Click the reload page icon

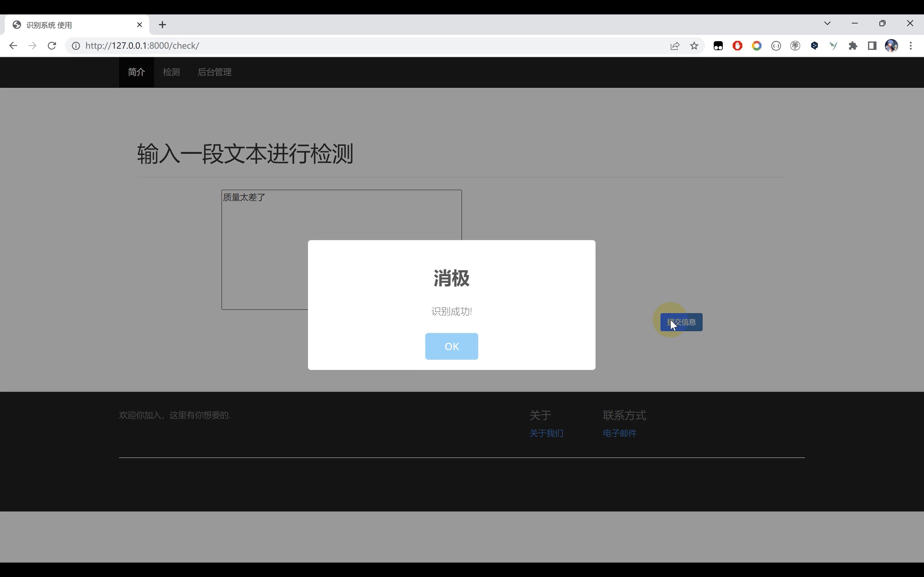[x=52, y=45]
